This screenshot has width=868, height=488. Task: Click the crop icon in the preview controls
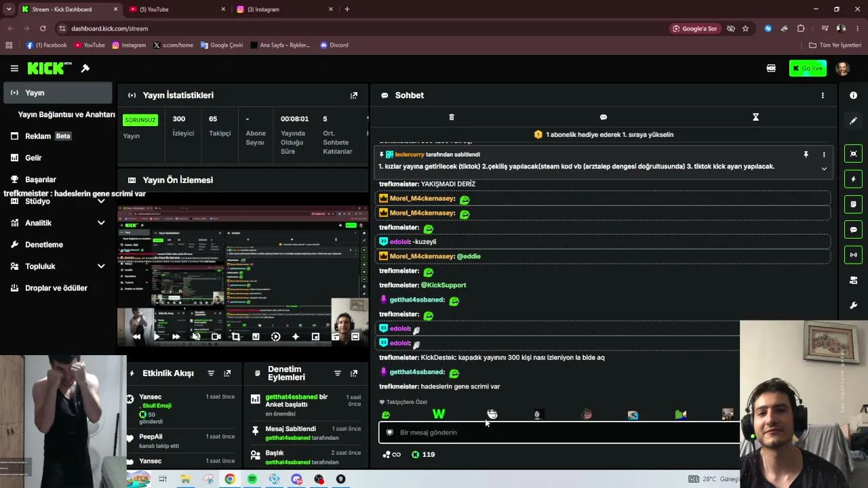pyautogui.click(x=236, y=336)
